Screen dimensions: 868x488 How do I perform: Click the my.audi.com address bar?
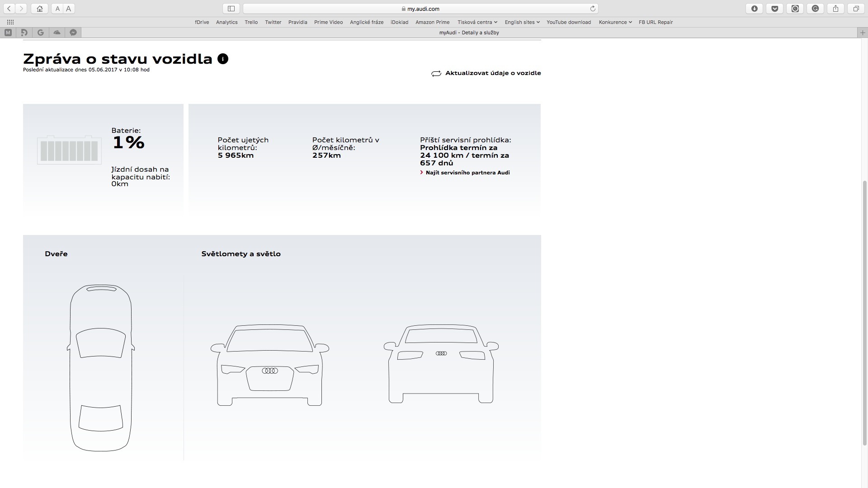[x=420, y=9]
